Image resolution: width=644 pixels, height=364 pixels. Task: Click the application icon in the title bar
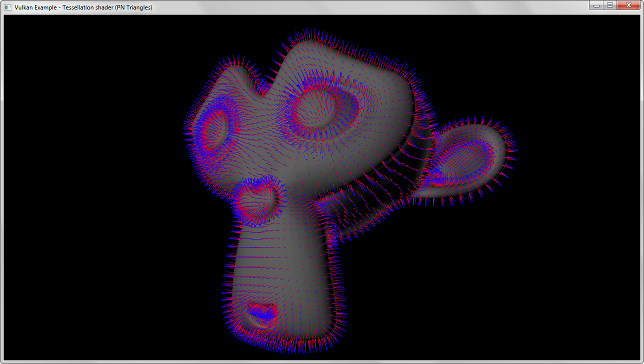coord(7,7)
